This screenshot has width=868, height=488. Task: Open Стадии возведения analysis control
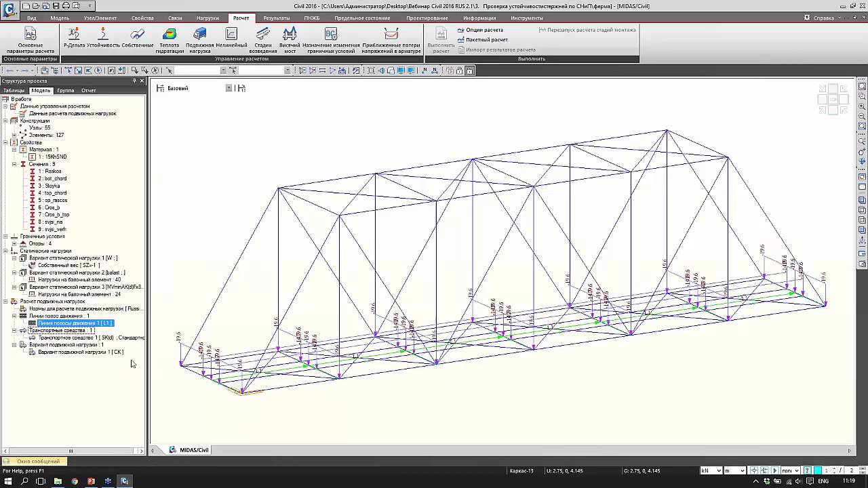tap(263, 40)
